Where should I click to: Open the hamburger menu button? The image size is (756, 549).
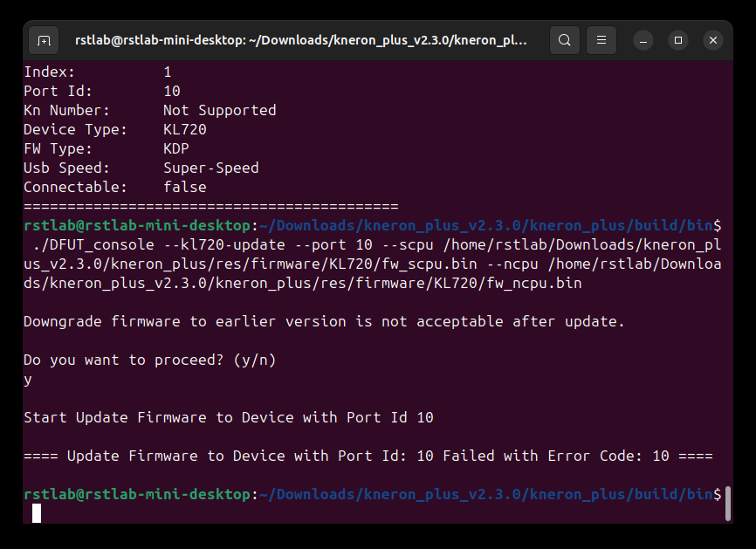601,40
